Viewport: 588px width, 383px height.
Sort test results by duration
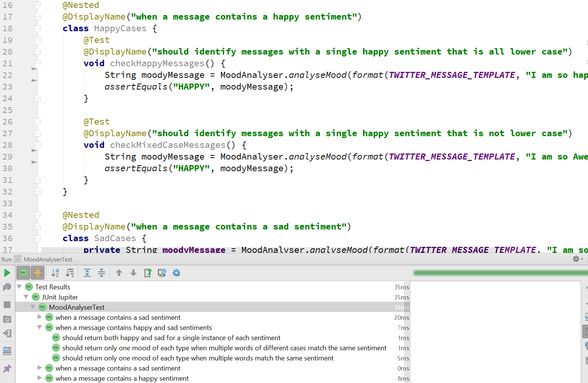70,273
